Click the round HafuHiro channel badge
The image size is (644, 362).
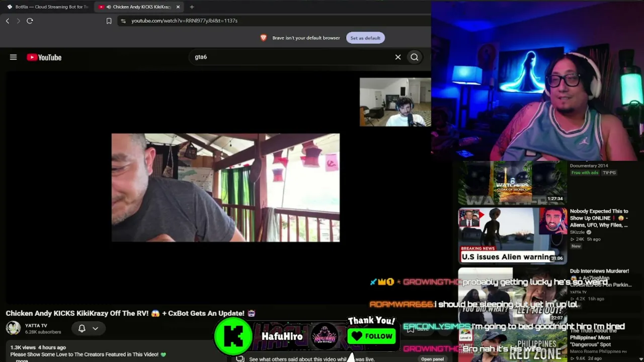325,336
